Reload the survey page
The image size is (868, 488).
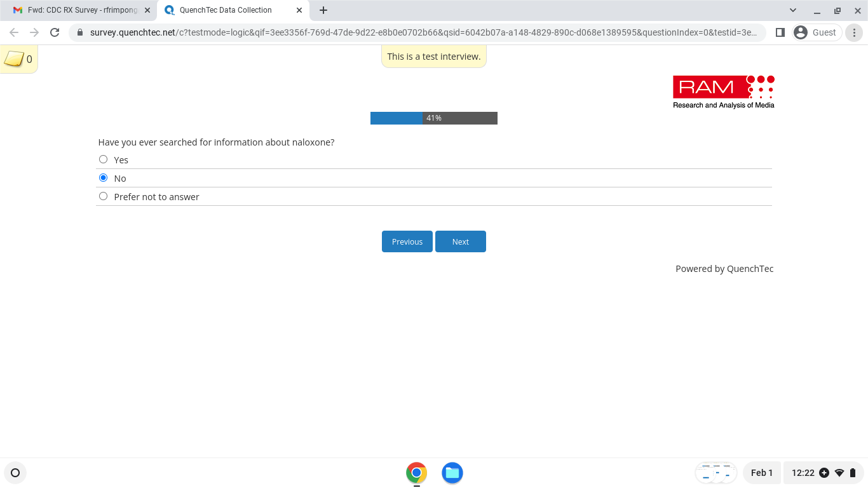click(55, 32)
